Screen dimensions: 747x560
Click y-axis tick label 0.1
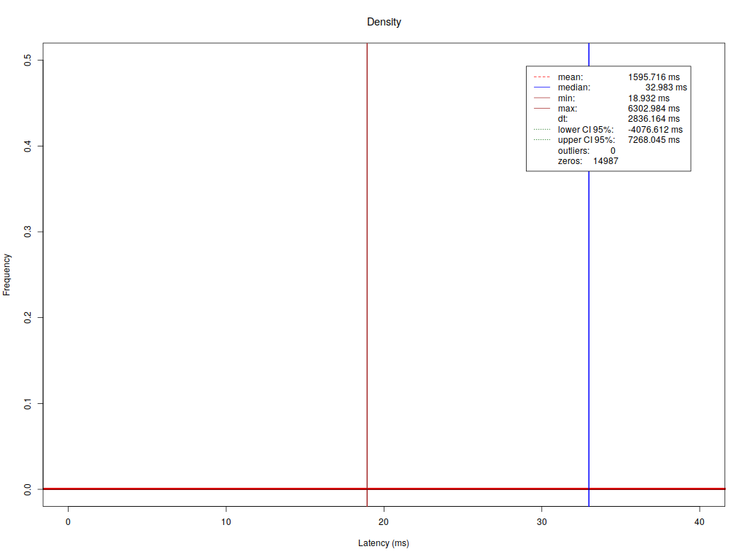click(x=28, y=404)
